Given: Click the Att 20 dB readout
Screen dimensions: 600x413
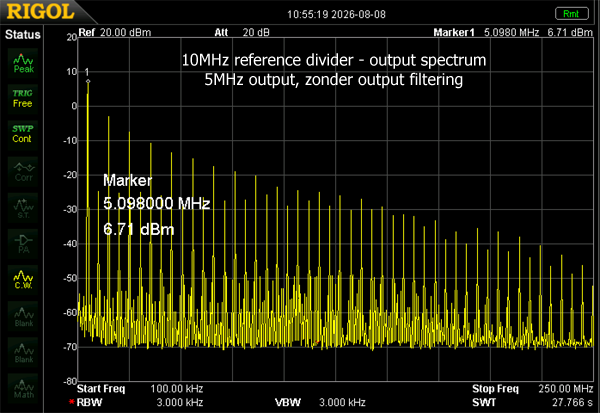Looking at the screenshot, I should [242, 33].
